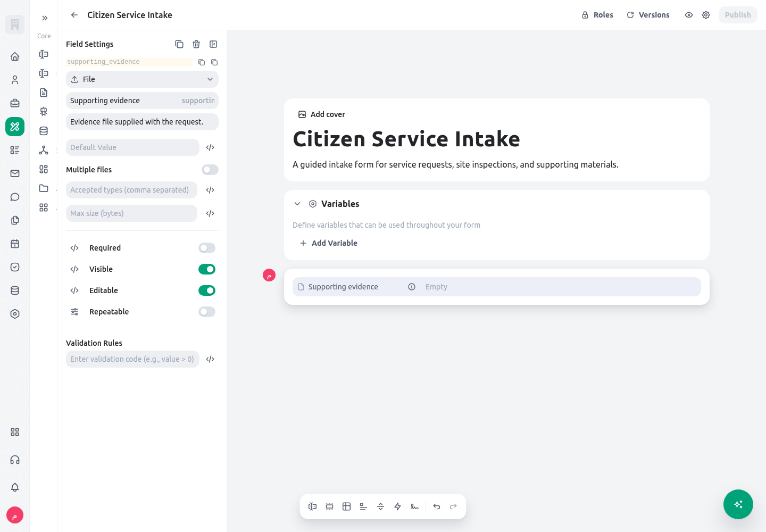Open the calendar icon in left sidebar
Screen dimensions: 766x532
pos(15,244)
